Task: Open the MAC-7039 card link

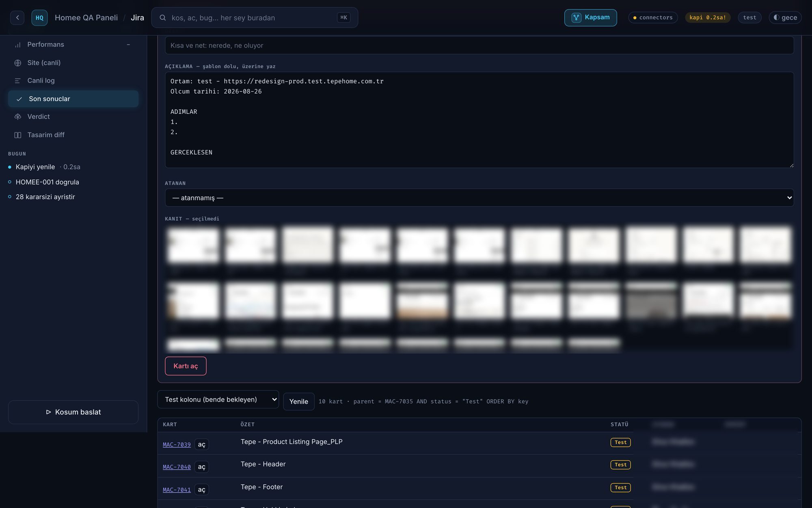Action: point(177,445)
